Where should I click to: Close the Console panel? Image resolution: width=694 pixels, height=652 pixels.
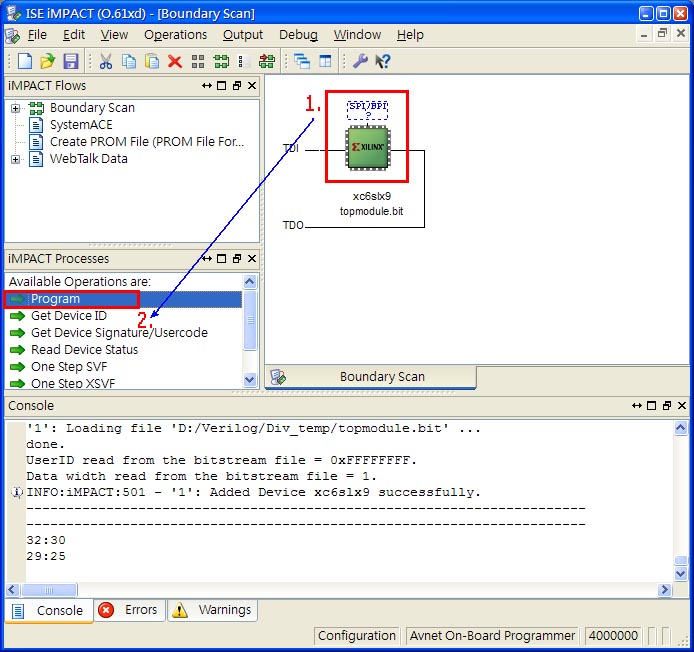pos(682,405)
